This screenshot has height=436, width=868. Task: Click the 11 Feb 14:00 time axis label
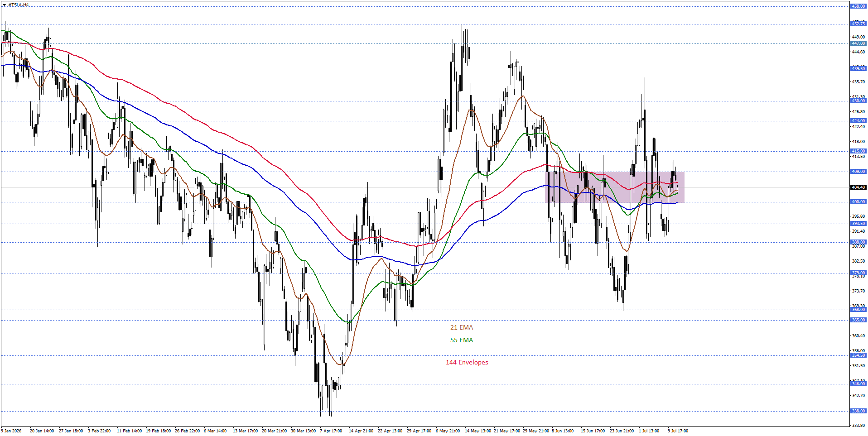[x=129, y=431]
